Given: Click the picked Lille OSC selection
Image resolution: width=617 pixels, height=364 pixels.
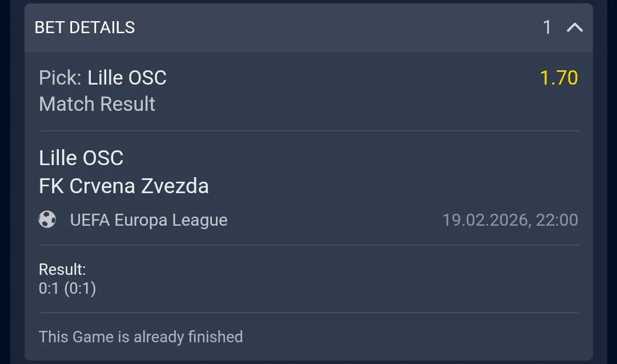Looking at the screenshot, I should point(127,78).
